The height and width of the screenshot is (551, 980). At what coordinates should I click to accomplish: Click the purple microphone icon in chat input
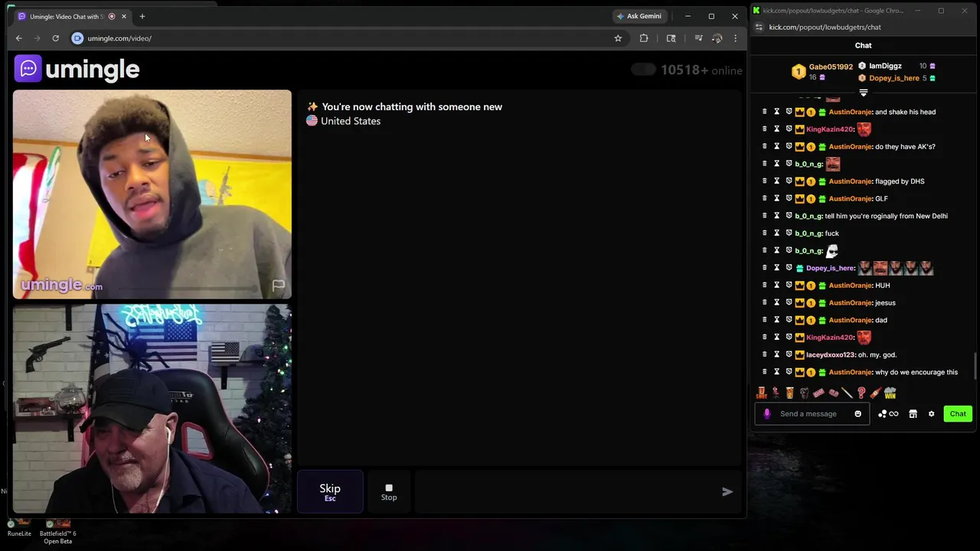pyautogui.click(x=766, y=414)
